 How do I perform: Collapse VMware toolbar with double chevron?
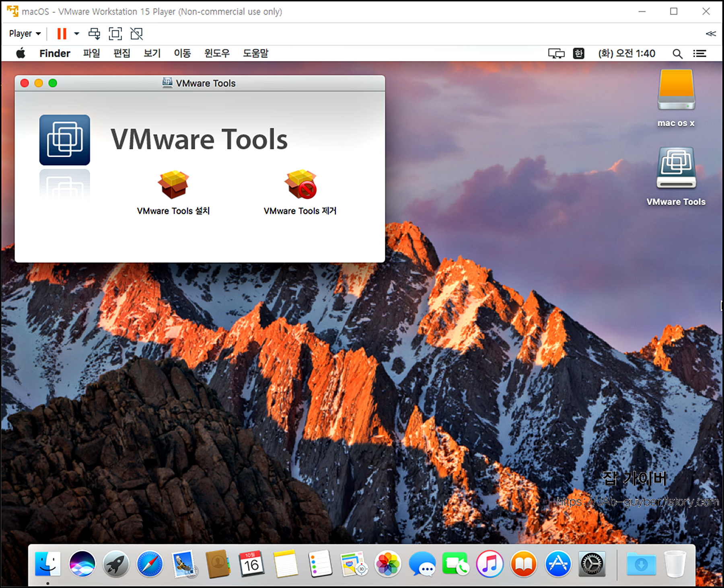pos(711,34)
